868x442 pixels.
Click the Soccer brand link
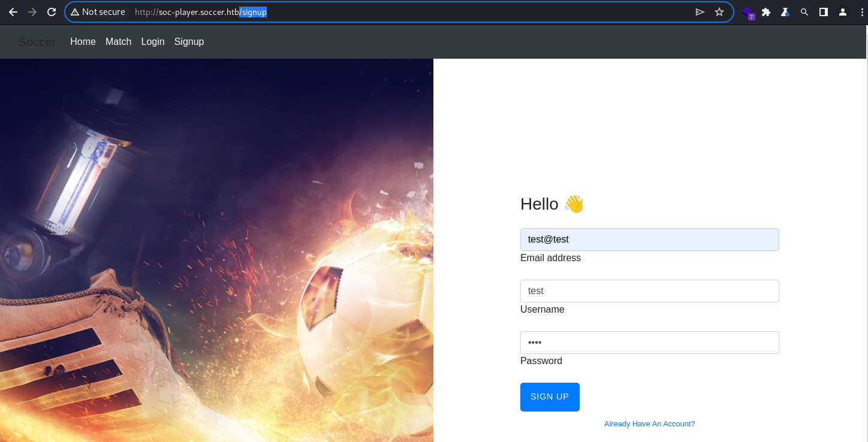coord(37,42)
